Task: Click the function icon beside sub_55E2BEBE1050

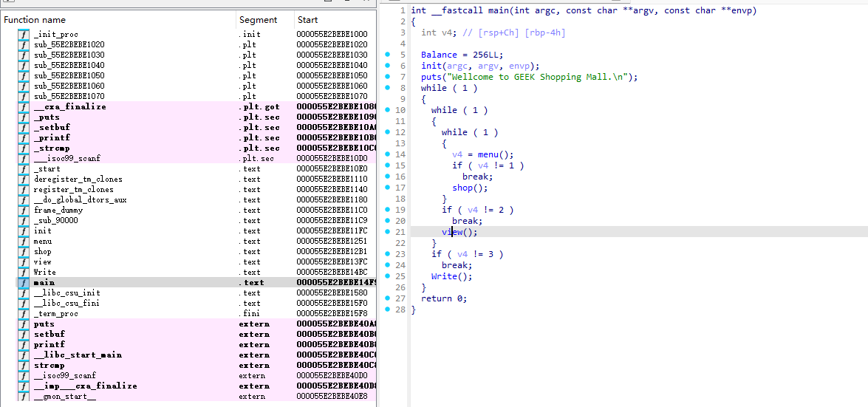Action: coord(24,75)
